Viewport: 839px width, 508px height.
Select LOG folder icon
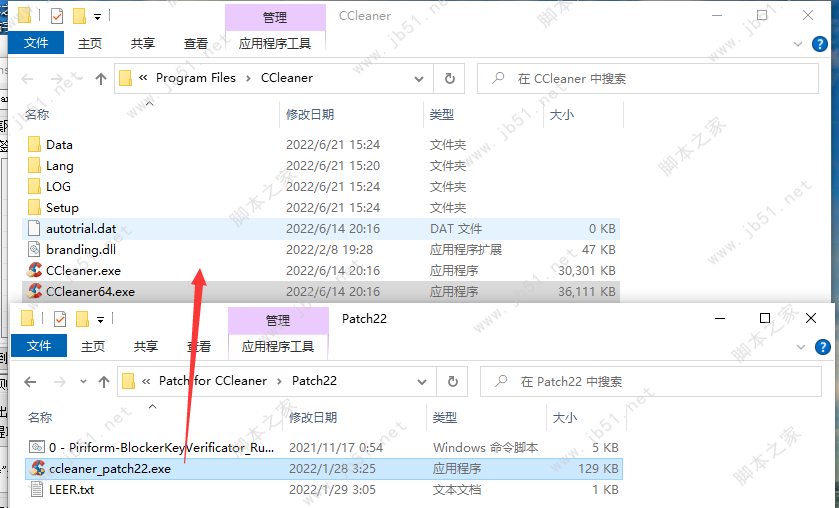tap(34, 186)
